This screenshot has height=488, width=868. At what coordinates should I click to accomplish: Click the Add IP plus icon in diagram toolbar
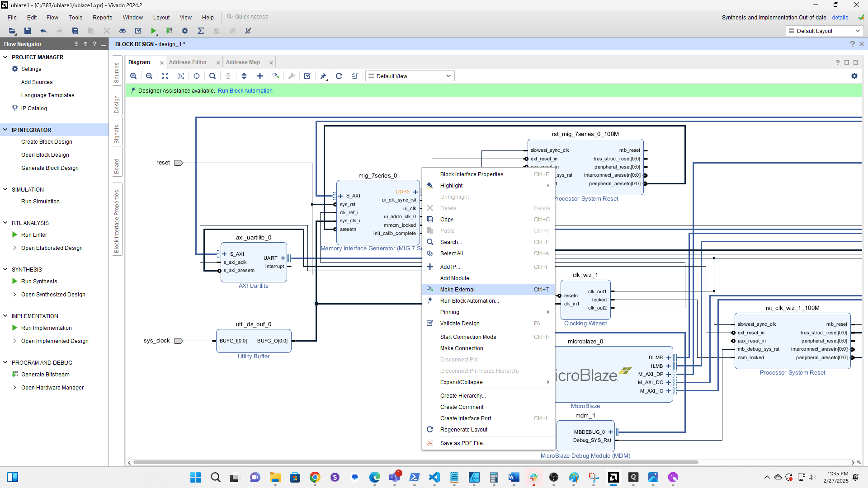coord(260,76)
